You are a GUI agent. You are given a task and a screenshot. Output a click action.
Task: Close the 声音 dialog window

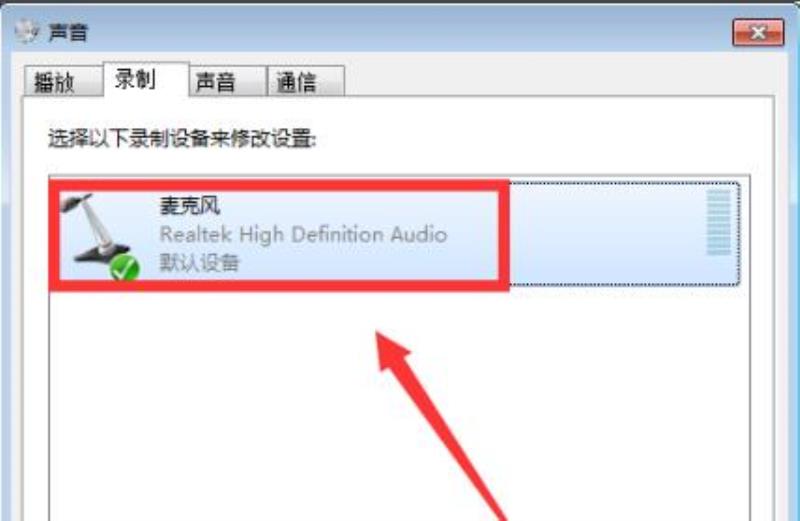pyautogui.click(x=758, y=33)
